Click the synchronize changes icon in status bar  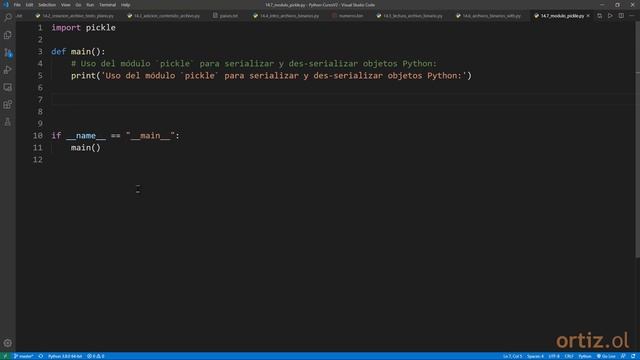(41, 356)
